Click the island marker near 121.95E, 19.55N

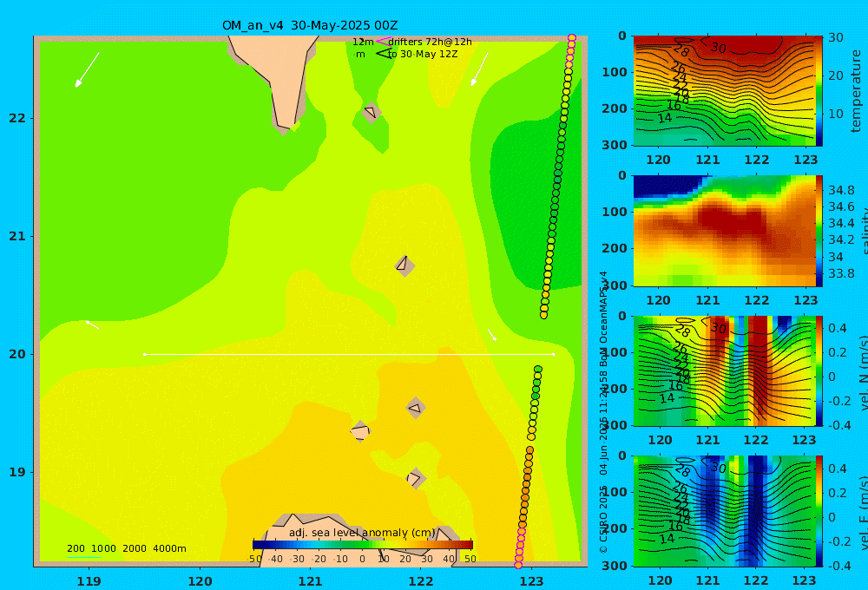[x=416, y=408]
